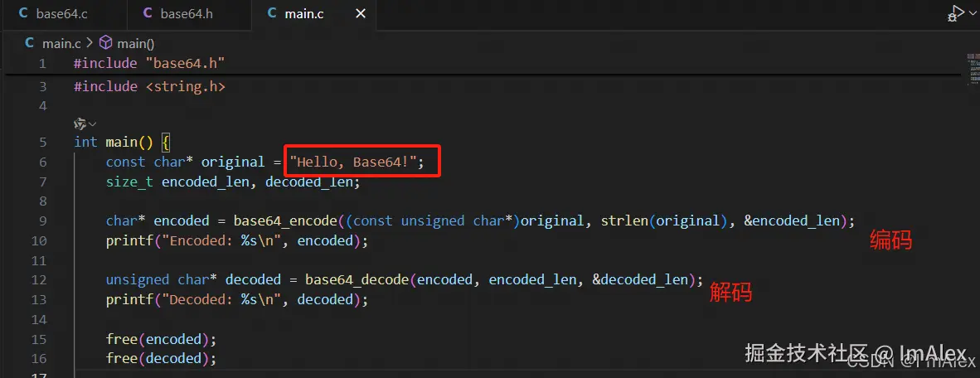980x378 pixels.
Task: Click the C file icon on base64.h tab
Action: point(148,13)
